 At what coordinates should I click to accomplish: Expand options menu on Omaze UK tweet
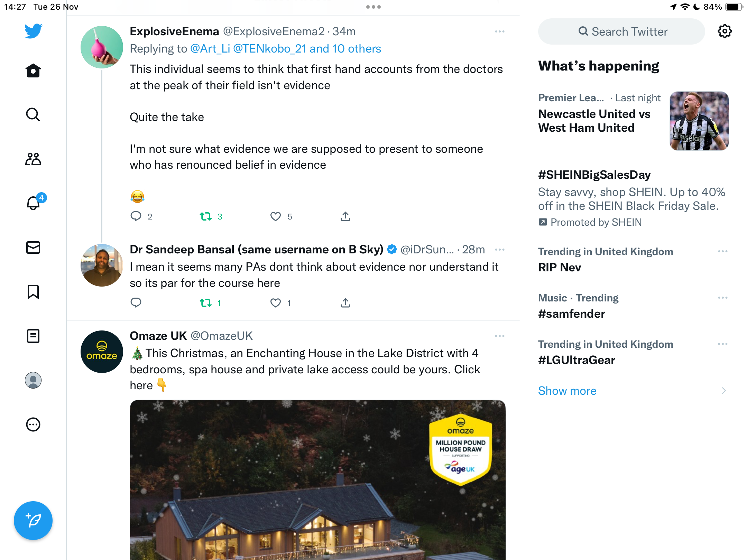[x=500, y=336]
